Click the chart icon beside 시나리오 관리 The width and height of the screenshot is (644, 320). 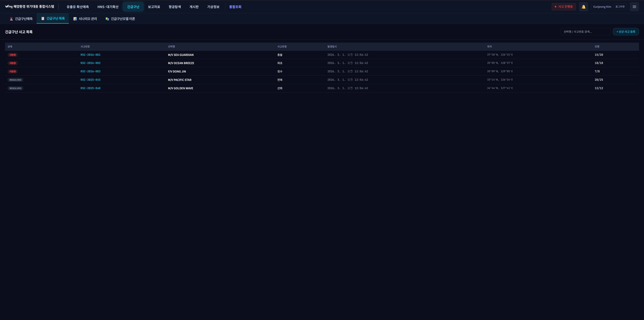tap(75, 19)
